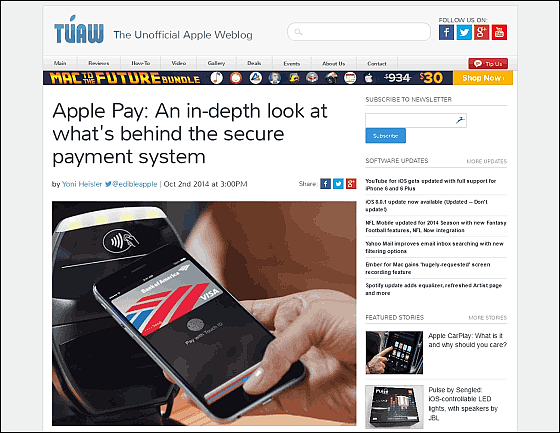Open the Reviews menu item
The image size is (560, 433).
click(x=99, y=63)
